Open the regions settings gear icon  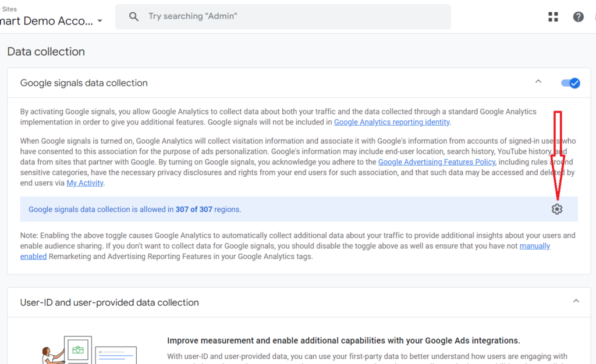pos(557,209)
